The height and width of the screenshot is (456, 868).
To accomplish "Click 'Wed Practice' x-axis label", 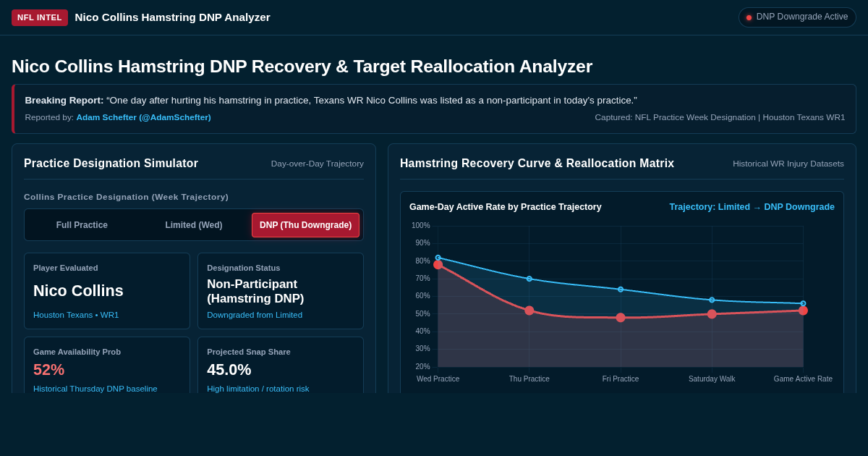I will [438, 379].
